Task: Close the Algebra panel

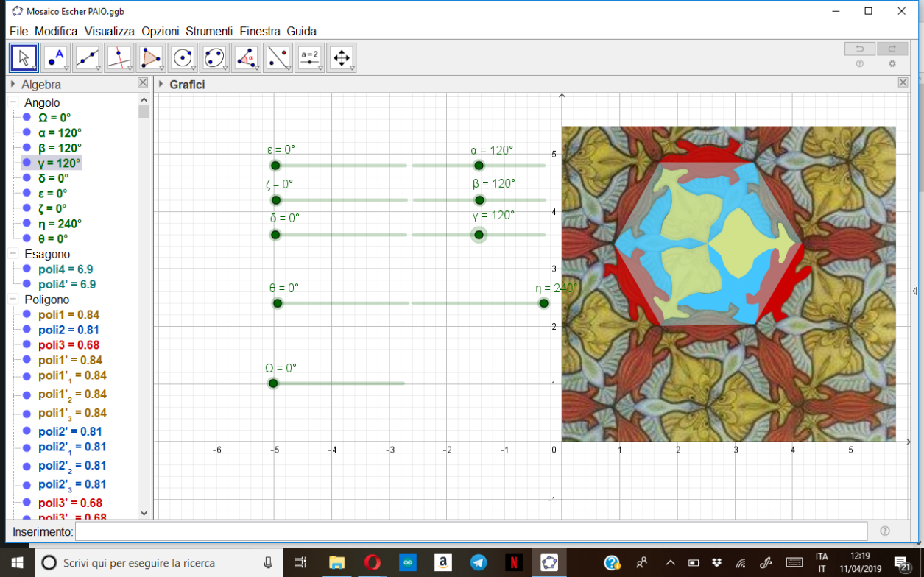Action: tap(143, 83)
